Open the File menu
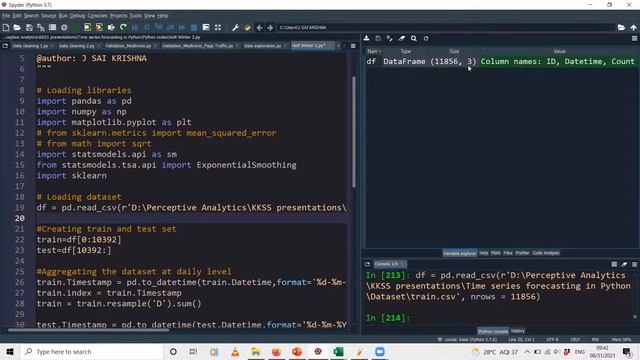The width and height of the screenshot is (640, 360). point(6,16)
